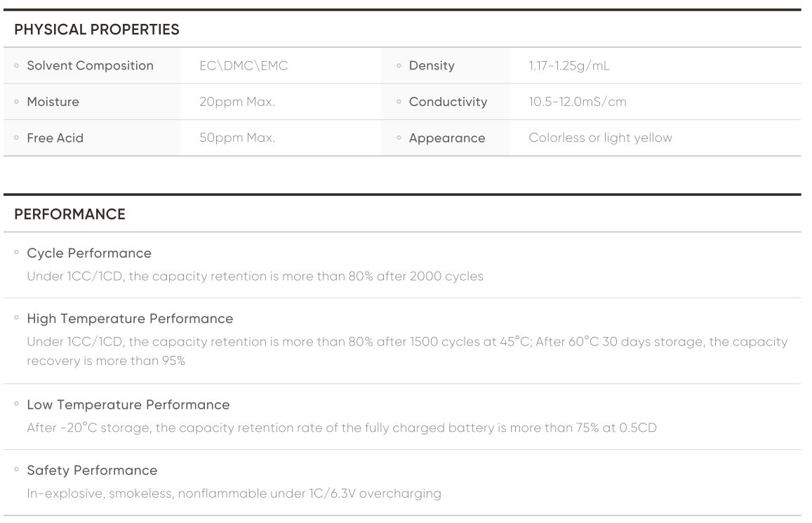Select the Low Temperature Performance heading
Image resolution: width=812 pixels, height=523 pixels.
(128, 404)
